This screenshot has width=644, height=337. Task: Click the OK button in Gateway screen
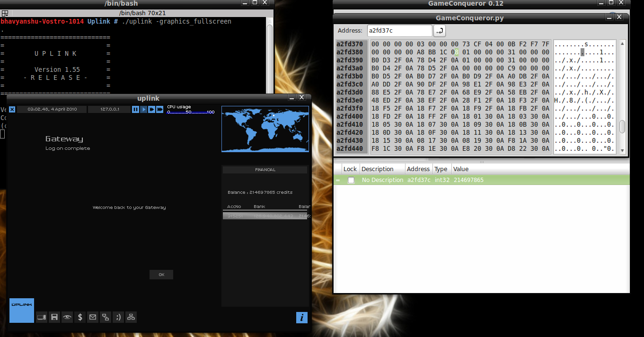tap(161, 275)
